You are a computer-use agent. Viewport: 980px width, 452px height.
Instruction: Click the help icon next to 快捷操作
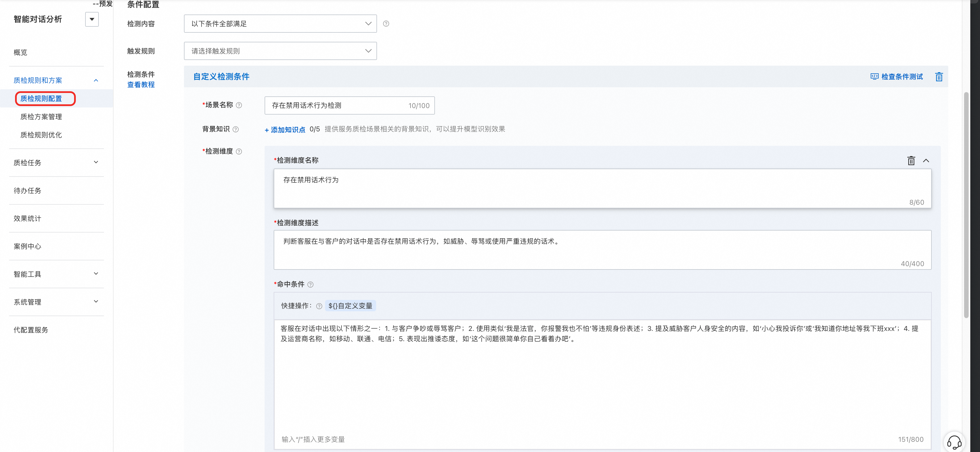319,306
